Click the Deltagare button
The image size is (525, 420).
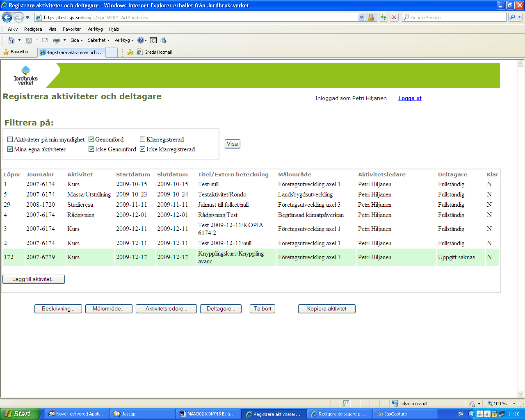221,309
